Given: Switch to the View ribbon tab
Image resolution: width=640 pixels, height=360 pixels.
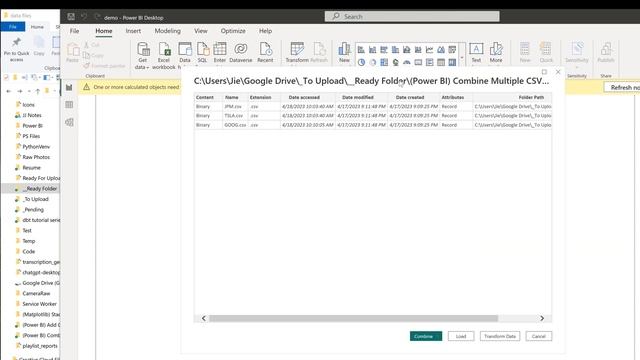Looking at the screenshot, I should [200, 31].
